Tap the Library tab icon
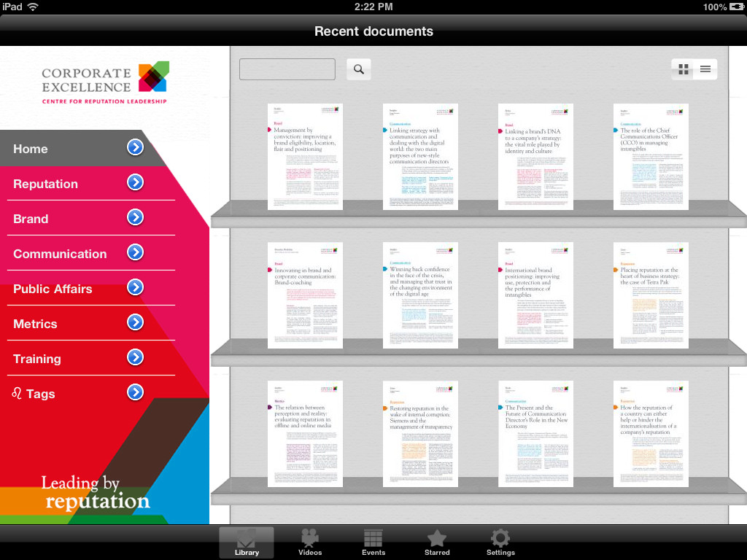Image resolution: width=747 pixels, height=560 pixels. coord(247,542)
